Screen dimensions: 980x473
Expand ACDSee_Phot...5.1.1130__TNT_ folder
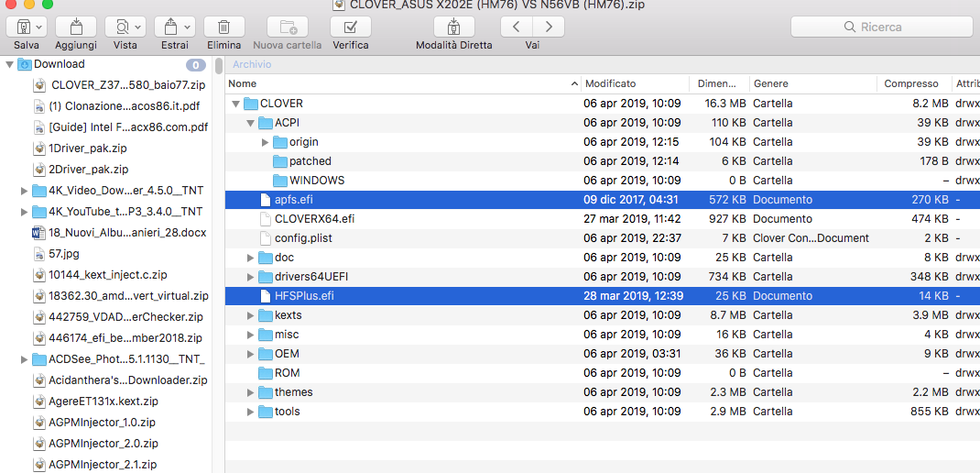pyautogui.click(x=25, y=359)
